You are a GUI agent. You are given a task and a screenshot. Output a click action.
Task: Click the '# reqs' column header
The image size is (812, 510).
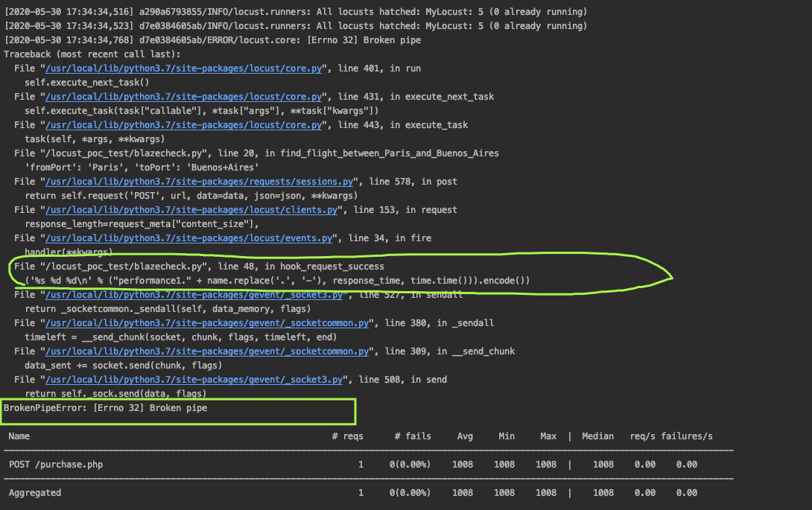347,436
